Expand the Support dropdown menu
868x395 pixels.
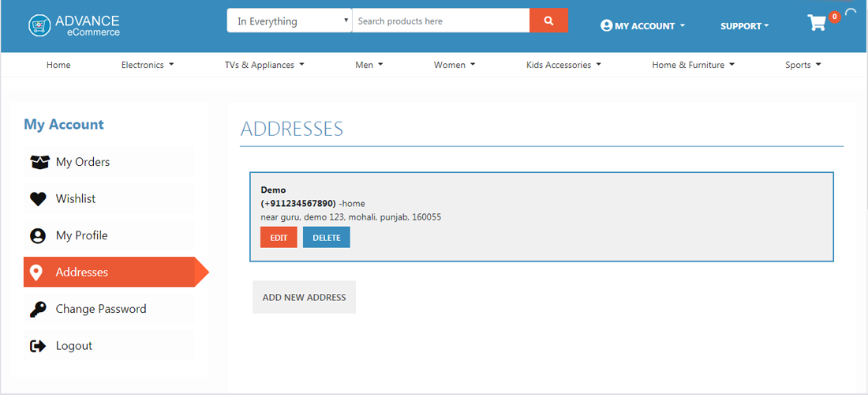click(x=745, y=25)
